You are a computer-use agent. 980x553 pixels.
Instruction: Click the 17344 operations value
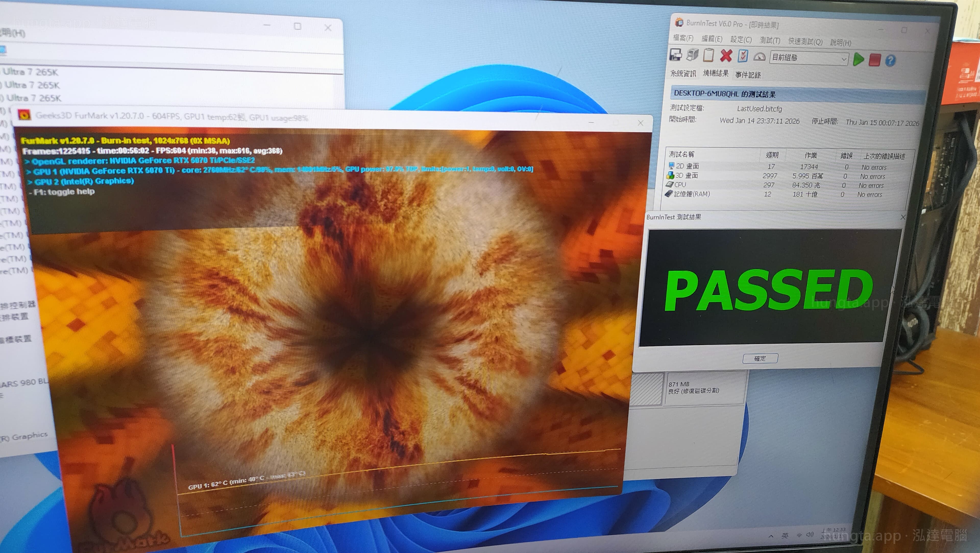[x=809, y=167]
